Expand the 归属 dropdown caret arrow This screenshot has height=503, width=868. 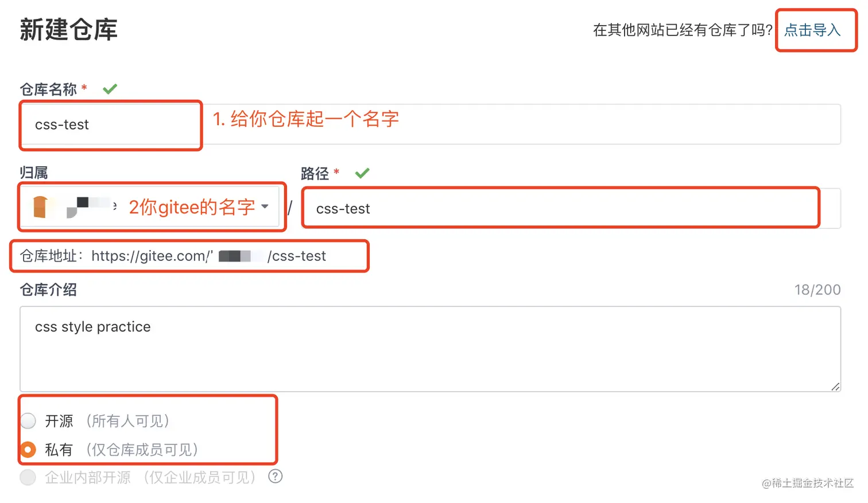(265, 206)
